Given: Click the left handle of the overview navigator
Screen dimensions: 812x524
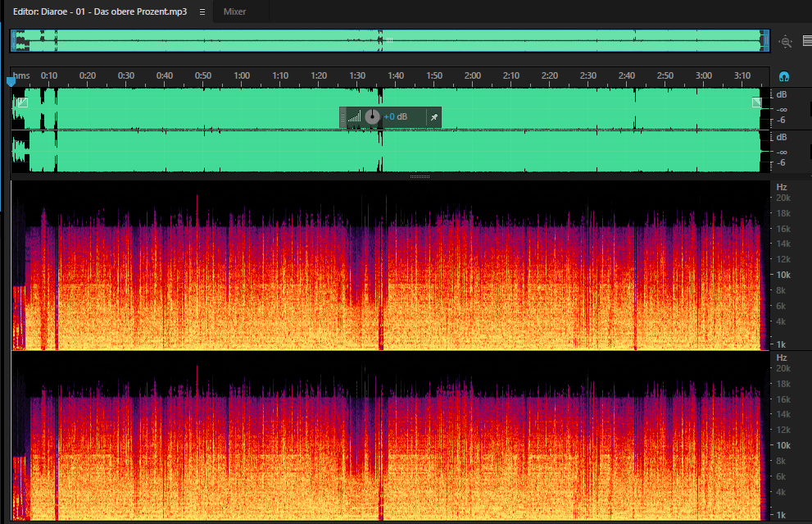Looking at the screenshot, I should (x=13, y=41).
